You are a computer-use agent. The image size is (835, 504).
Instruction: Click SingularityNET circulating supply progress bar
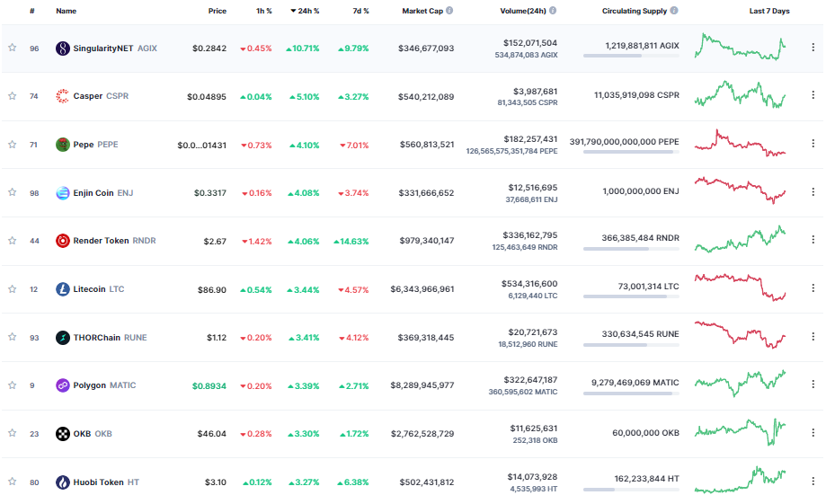631,56
